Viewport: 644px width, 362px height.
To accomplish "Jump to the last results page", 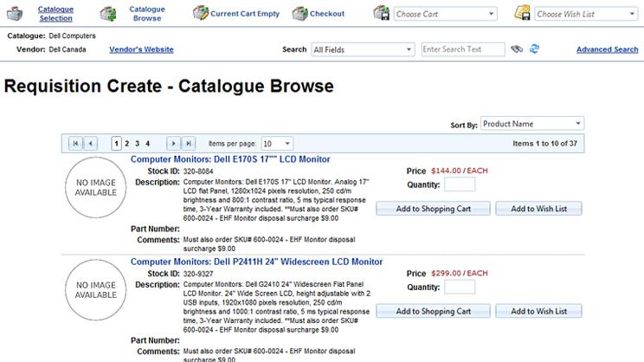I will coord(189,143).
